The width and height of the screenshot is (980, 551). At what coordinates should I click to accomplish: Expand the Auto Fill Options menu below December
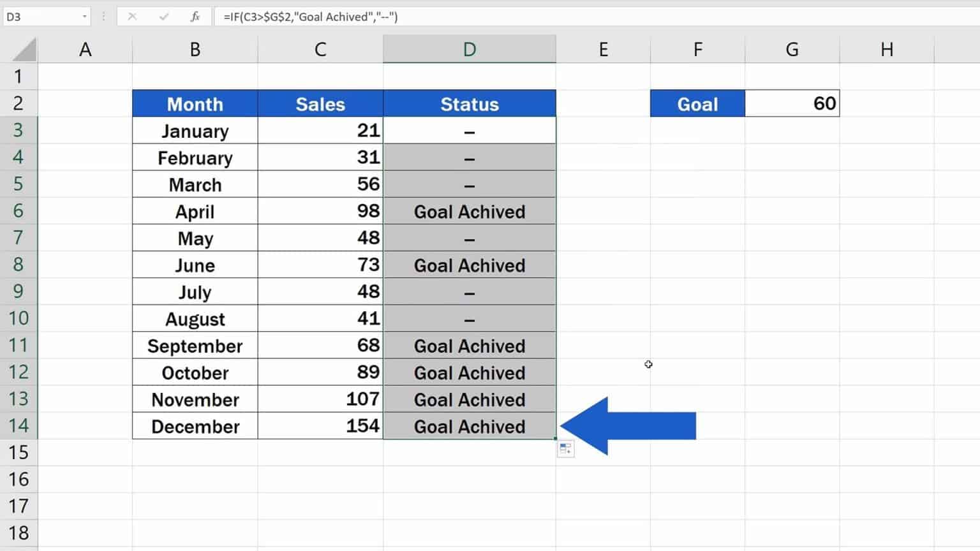tap(564, 448)
